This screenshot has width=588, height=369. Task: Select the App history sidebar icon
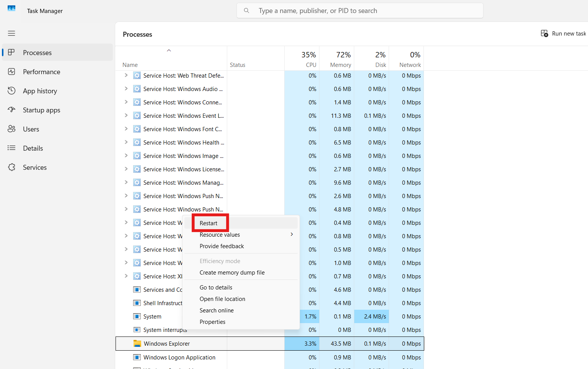[x=12, y=91]
